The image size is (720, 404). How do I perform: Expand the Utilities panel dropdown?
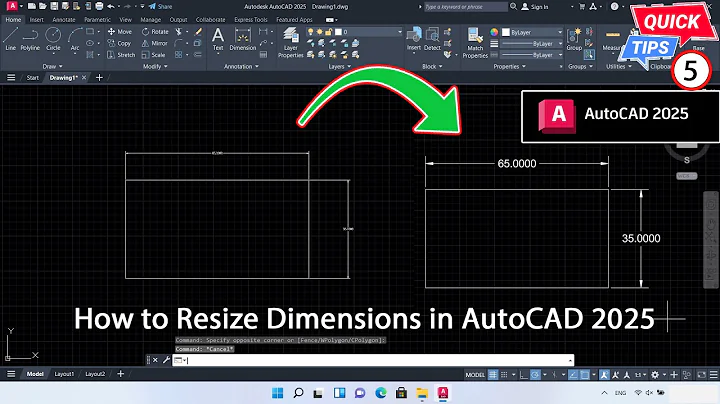click(x=619, y=67)
